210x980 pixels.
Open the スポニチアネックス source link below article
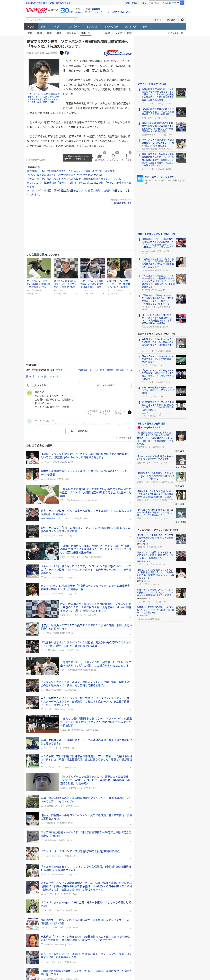click(x=123, y=203)
